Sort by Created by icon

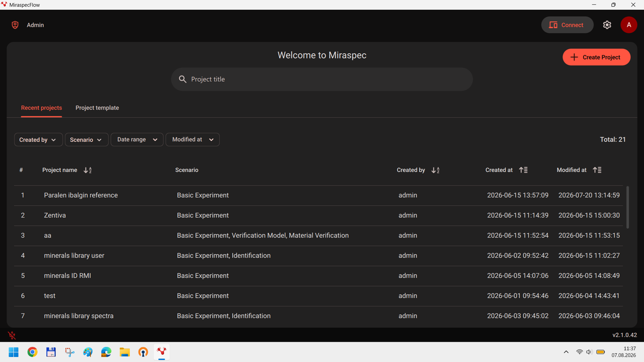436,170
